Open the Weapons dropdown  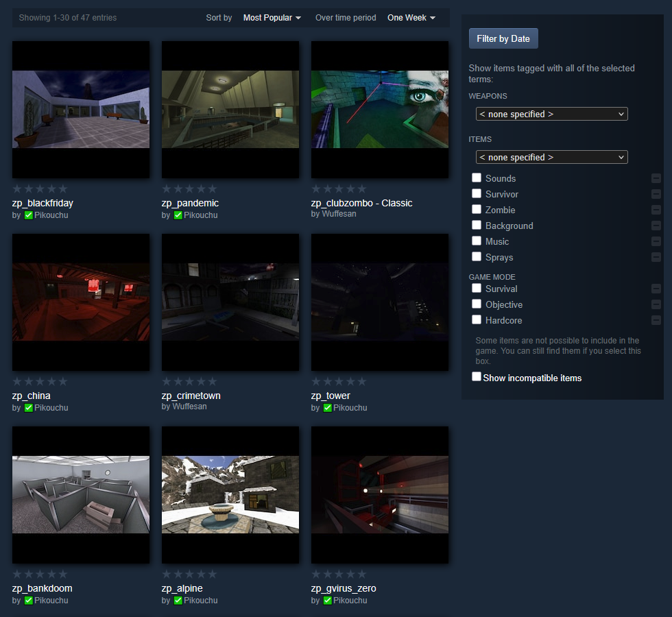pos(551,114)
